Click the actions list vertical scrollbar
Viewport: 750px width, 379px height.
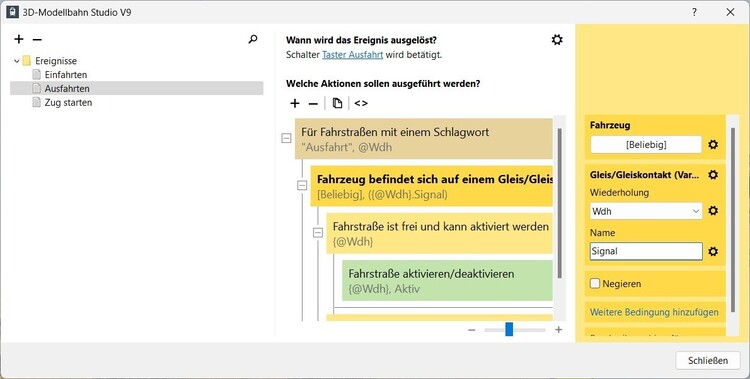(559, 203)
